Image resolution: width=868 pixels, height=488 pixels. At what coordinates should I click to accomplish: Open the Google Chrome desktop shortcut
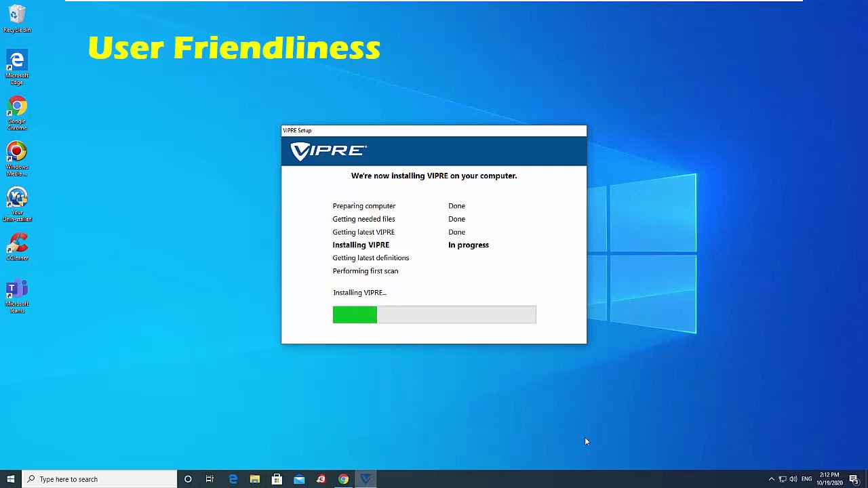17,114
